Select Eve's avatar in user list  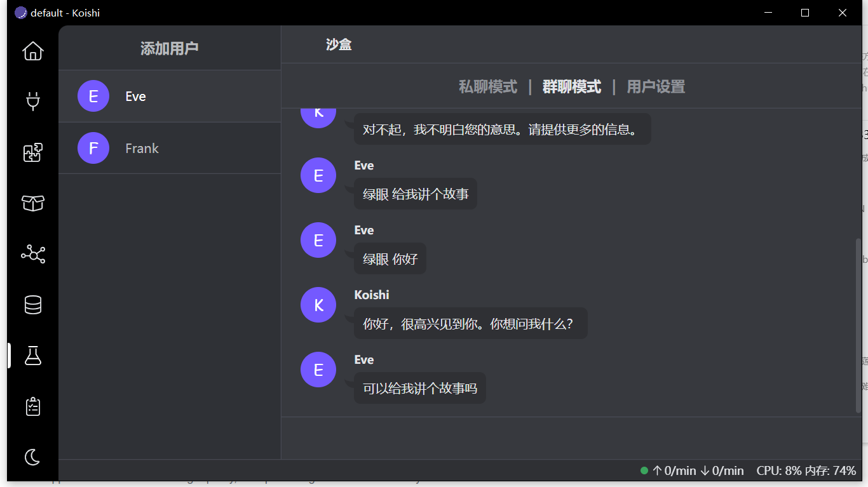click(x=93, y=96)
